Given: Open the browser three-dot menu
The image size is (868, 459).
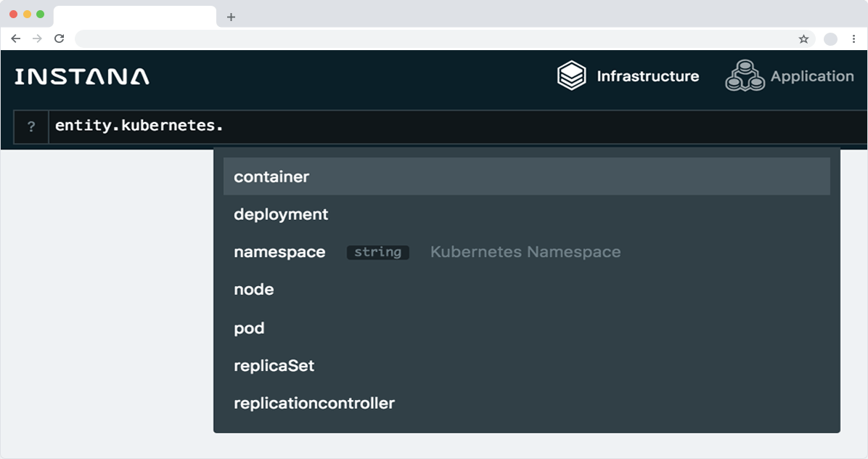Looking at the screenshot, I should (x=854, y=39).
